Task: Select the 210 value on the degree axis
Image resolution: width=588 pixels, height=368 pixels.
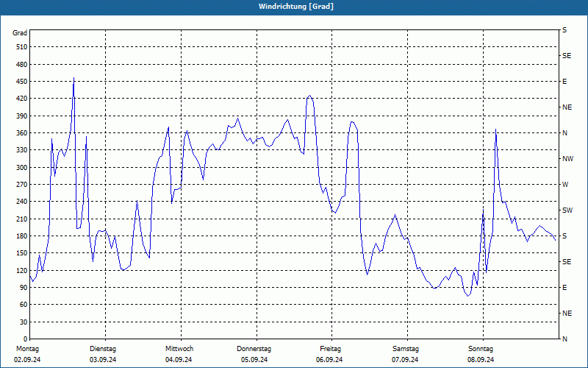Action: (22, 219)
